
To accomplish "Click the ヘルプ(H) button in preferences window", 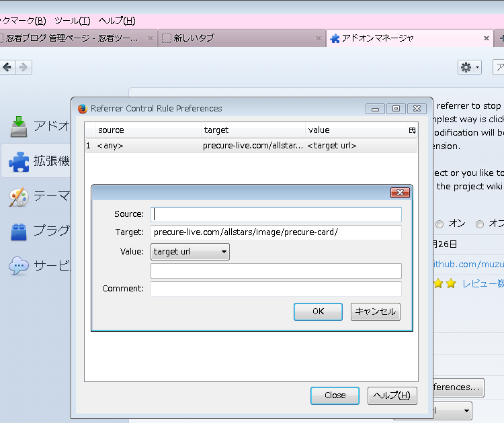I will pyautogui.click(x=392, y=395).
